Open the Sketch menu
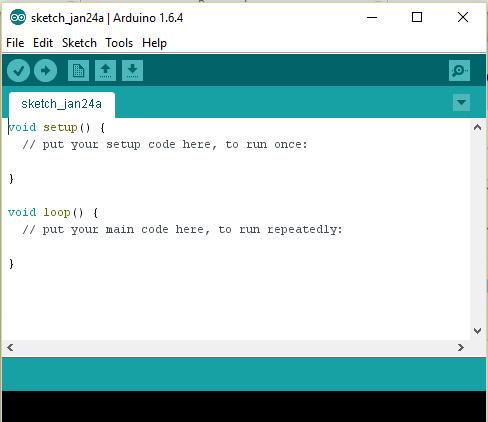This screenshot has height=422, width=488. tap(79, 43)
